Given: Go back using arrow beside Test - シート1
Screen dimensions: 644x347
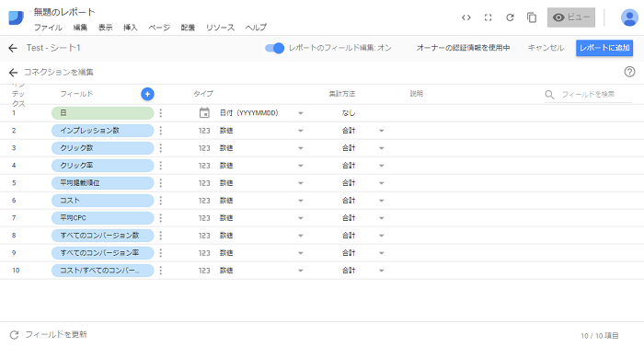Looking at the screenshot, I should coord(13,48).
